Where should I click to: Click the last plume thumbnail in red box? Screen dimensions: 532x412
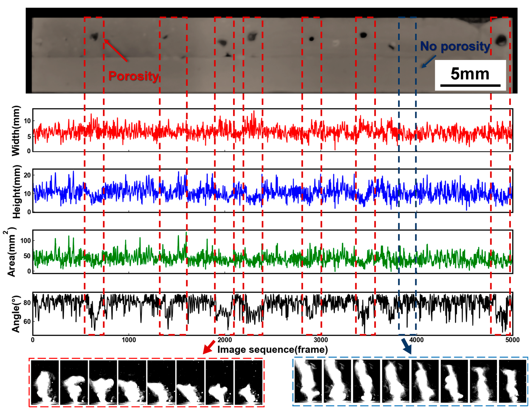(249, 383)
